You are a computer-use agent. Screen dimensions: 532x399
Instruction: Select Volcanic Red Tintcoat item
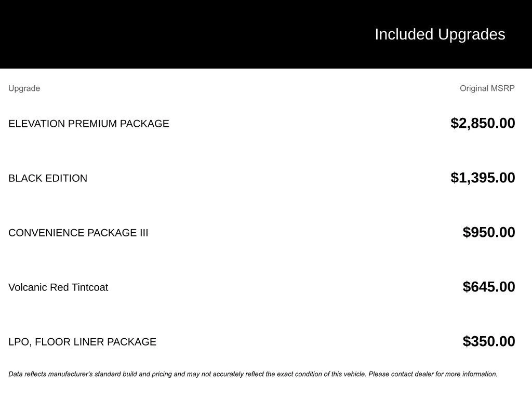(58, 287)
